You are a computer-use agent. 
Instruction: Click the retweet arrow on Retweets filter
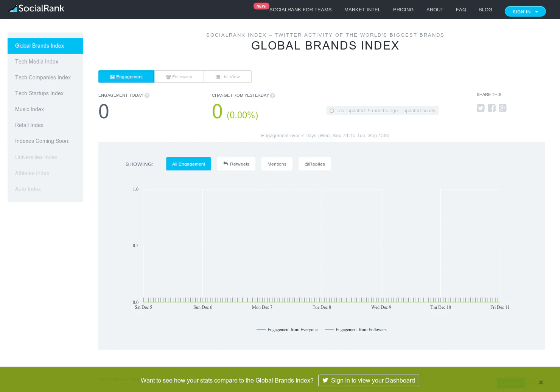pyautogui.click(x=226, y=164)
